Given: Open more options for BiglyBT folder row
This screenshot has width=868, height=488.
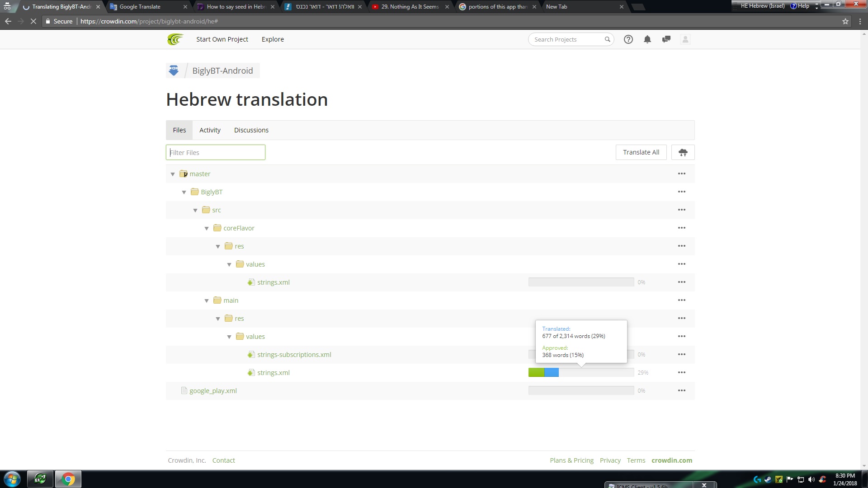Looking at the screenshot, I should 682,192.
